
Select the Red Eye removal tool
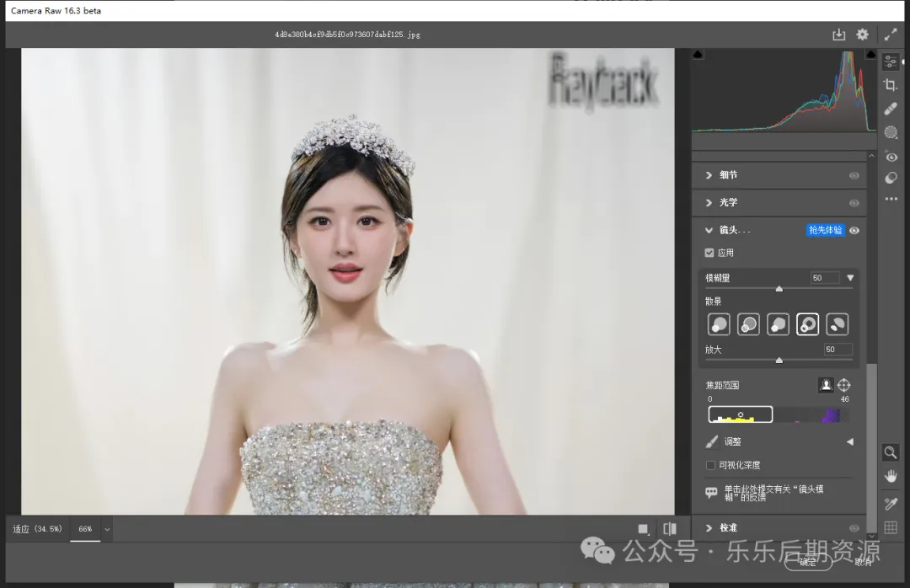coord(891,157)
